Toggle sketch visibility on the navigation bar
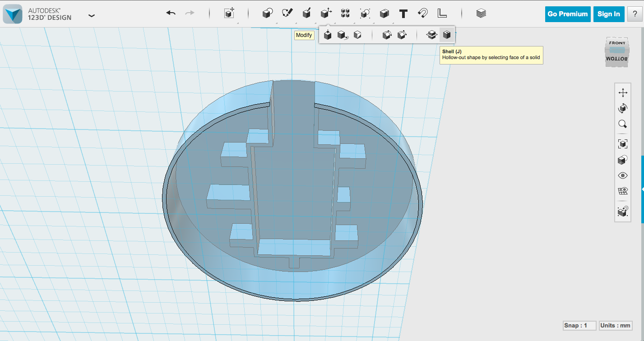The width and height of the screenshot is (644, 341). pos(622,190)
